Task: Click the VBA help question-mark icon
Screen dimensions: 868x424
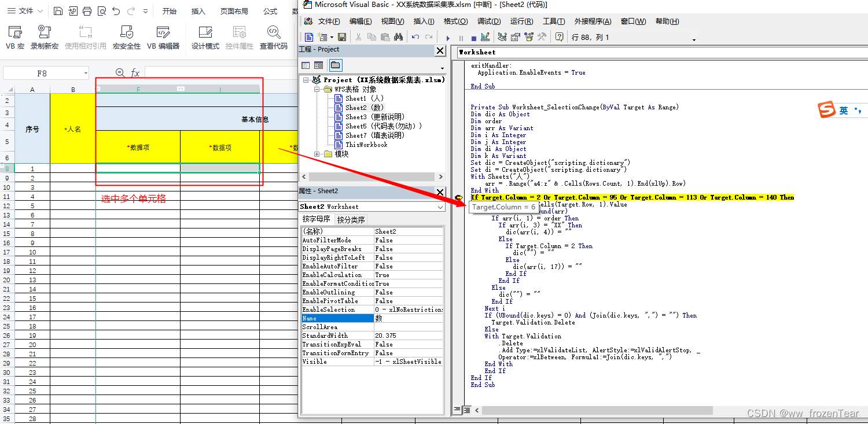Action: [559, 37]
